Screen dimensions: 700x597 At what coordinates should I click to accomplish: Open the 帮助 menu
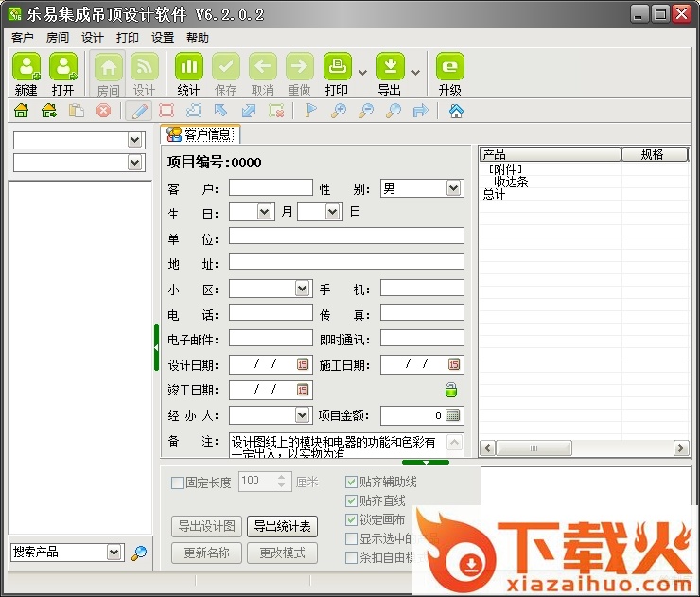[x=198, y=38]
